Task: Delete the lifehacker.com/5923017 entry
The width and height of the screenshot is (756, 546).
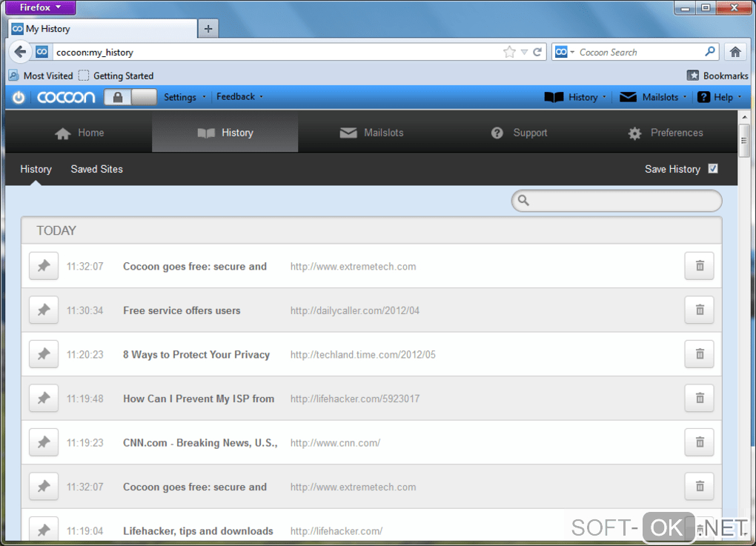Action: point(699,398)
